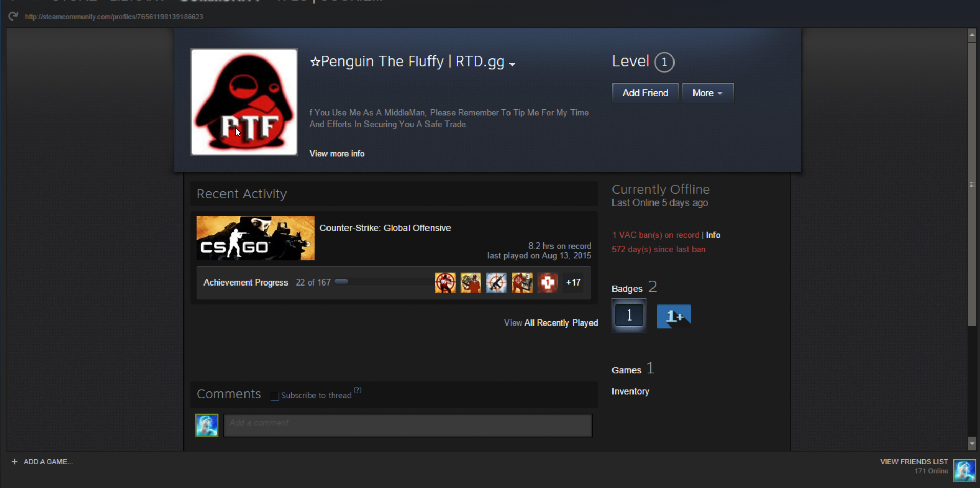The width and height of the screenshot is (980, 488).
Task: Click the red medic cross achievement icon
Action: (x=547, y=282)
